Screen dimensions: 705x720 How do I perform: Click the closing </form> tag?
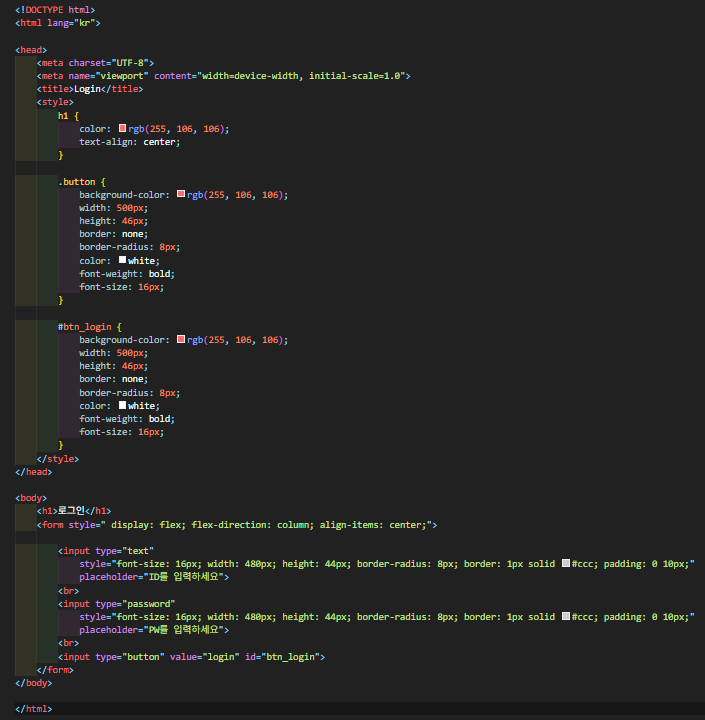[x=55, y=670]
